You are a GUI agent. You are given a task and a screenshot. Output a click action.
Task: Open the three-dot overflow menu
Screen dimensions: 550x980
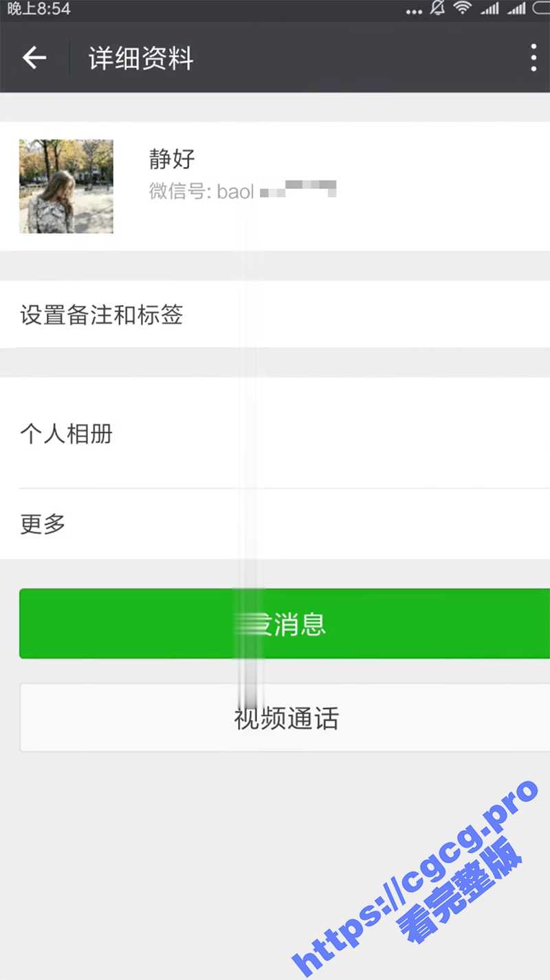click(533, 58)
